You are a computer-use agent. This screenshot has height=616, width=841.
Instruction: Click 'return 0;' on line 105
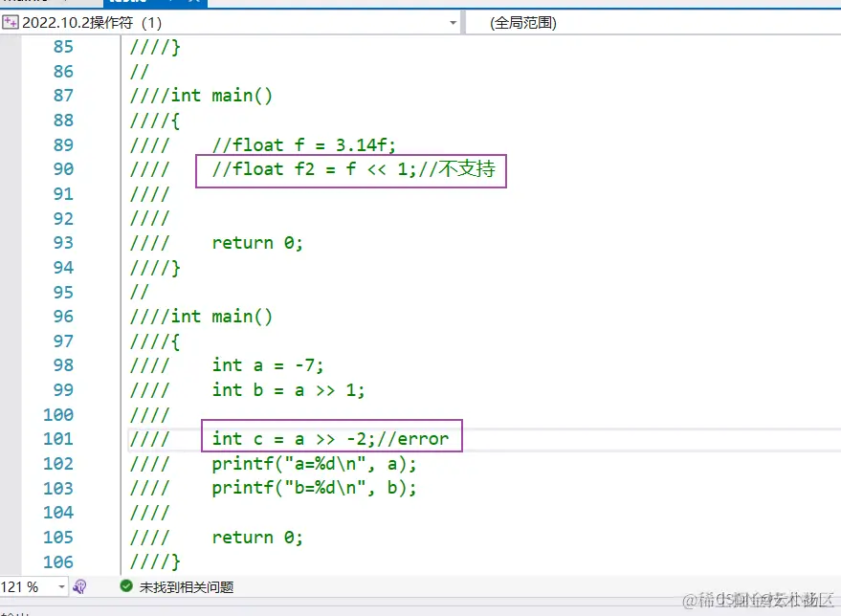point(257,538)
